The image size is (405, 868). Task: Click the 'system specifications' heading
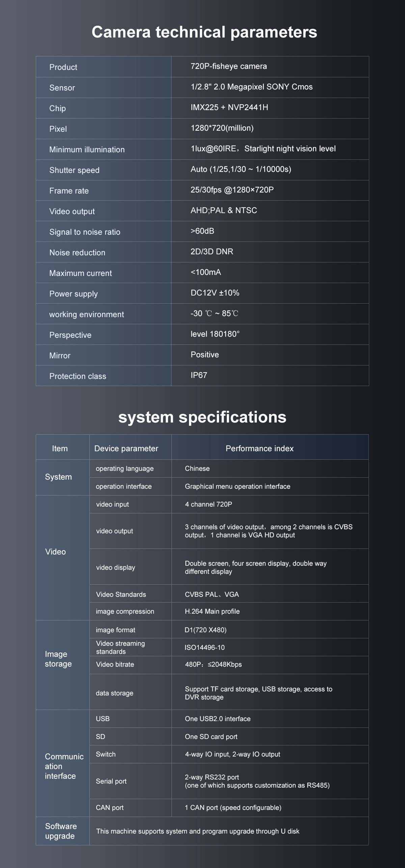[202, 417]
